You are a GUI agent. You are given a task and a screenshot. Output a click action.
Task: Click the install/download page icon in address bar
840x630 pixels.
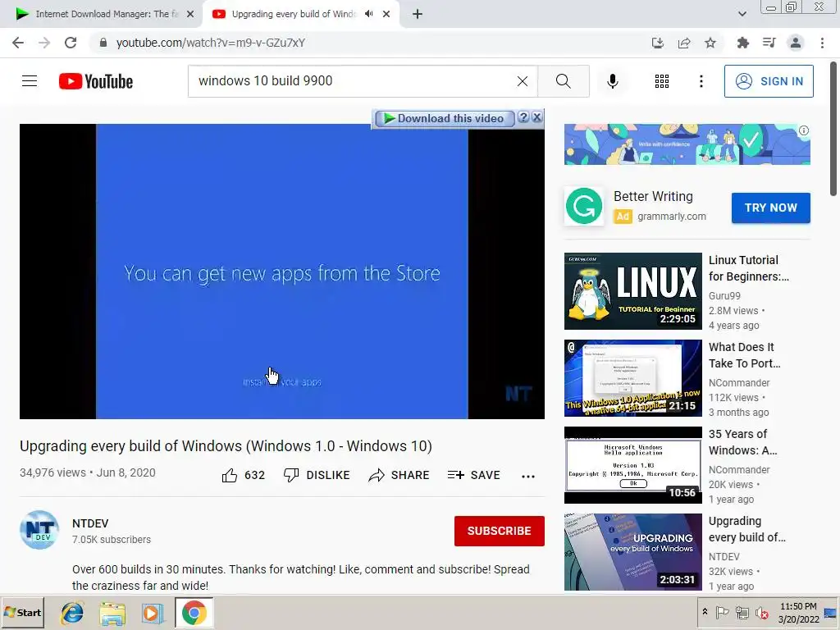point(658,43)
